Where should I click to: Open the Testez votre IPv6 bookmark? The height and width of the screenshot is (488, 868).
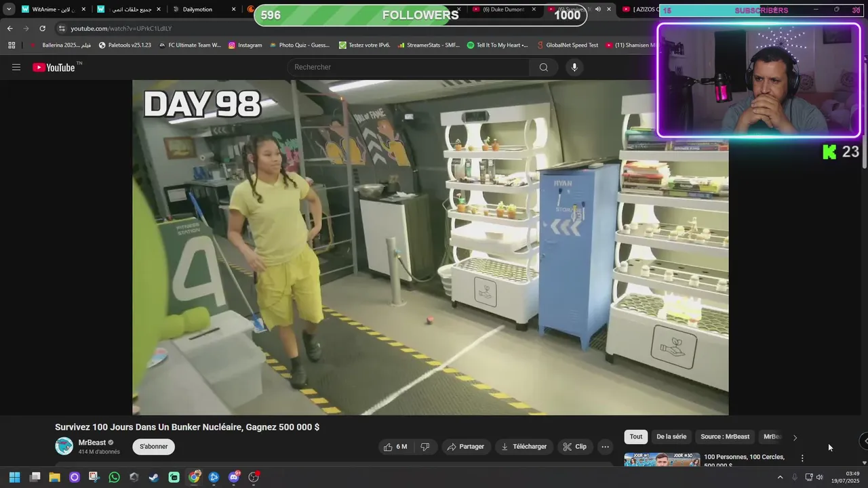click(x=364, y=45)
